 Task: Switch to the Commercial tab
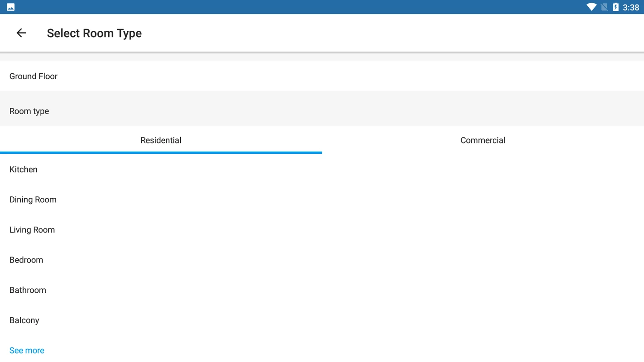pos(483,140)
